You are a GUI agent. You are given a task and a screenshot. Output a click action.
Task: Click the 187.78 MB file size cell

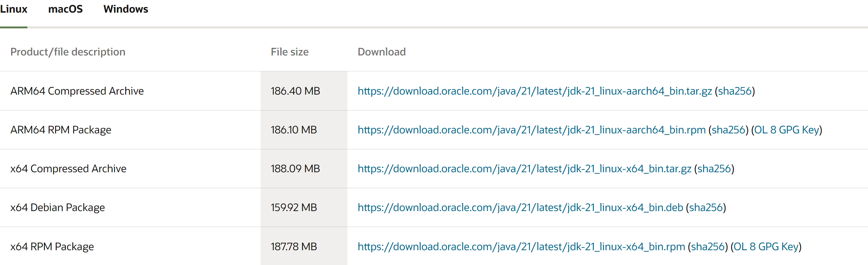(x=304, y=246)
